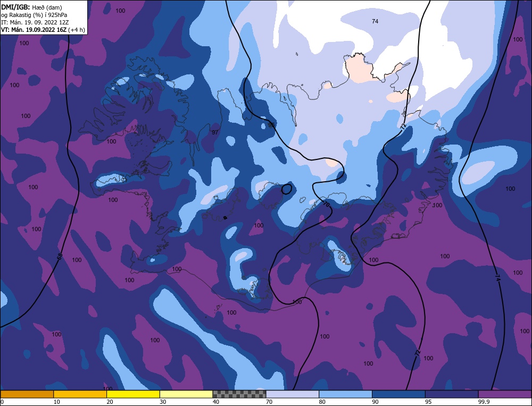
Task: Click the '20' legend tick label
Action: point(110,402)
